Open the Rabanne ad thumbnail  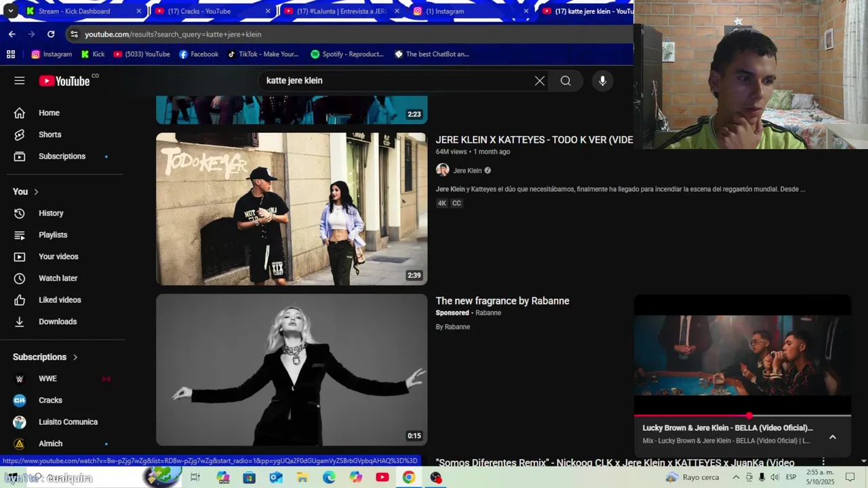(x=292, y=369)
